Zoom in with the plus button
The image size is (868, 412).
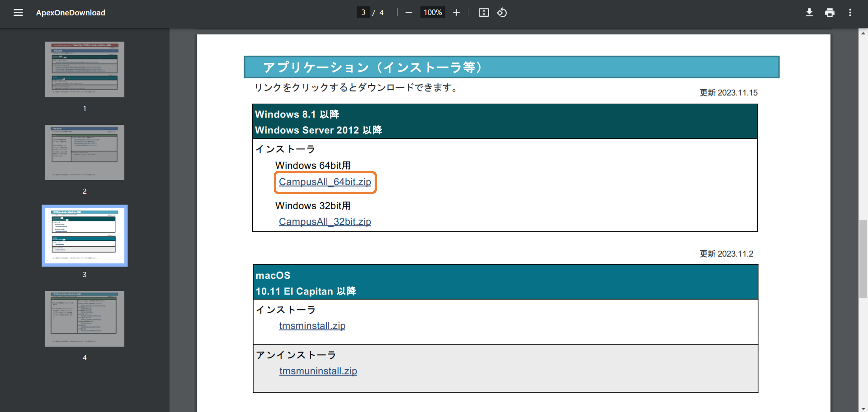[x=456, y=12]
